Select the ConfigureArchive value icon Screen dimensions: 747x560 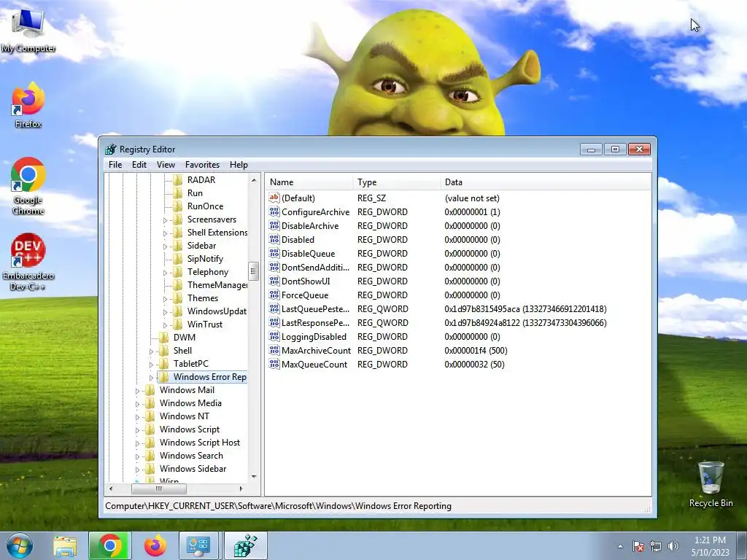click(x=274, y=212)
